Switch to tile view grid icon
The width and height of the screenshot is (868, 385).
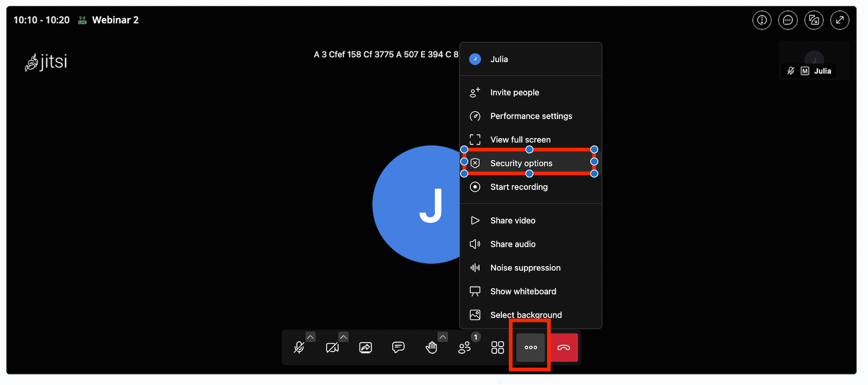[498, 347]
